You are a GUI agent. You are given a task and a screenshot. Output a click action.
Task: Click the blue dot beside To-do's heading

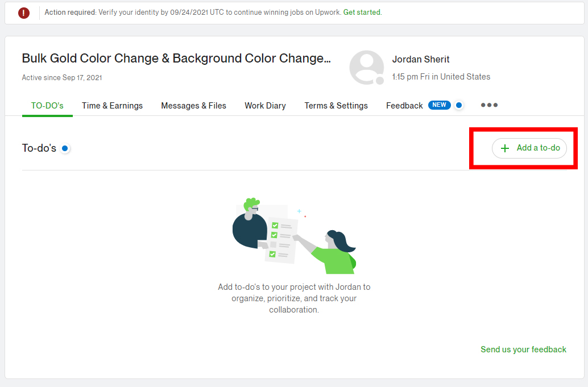tap(65, 148)
